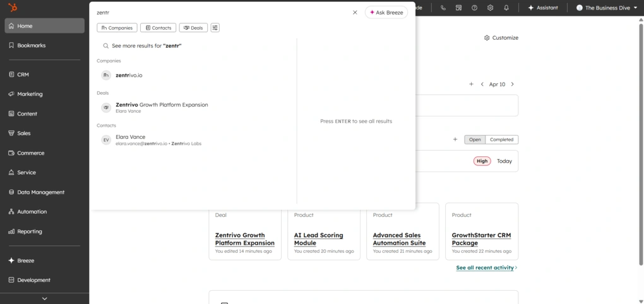The image size is (644, 304).
Task: Open the Zentrivo Growth Platform Expansion card link
Action: [245, 239]
